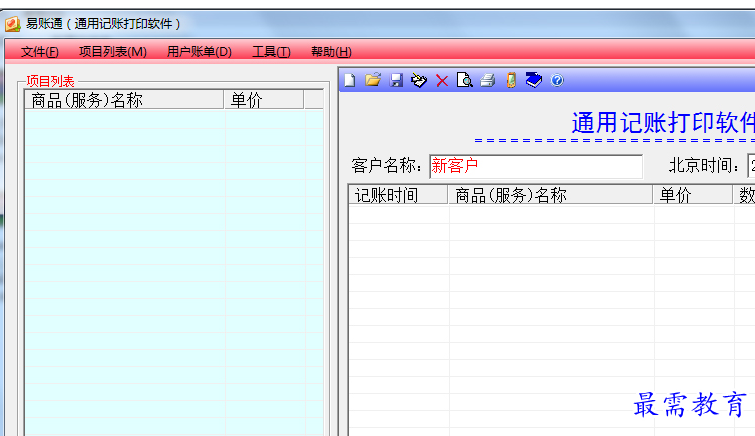
Task: Open the 用户账单(D) menu
Action: point(199,52)
